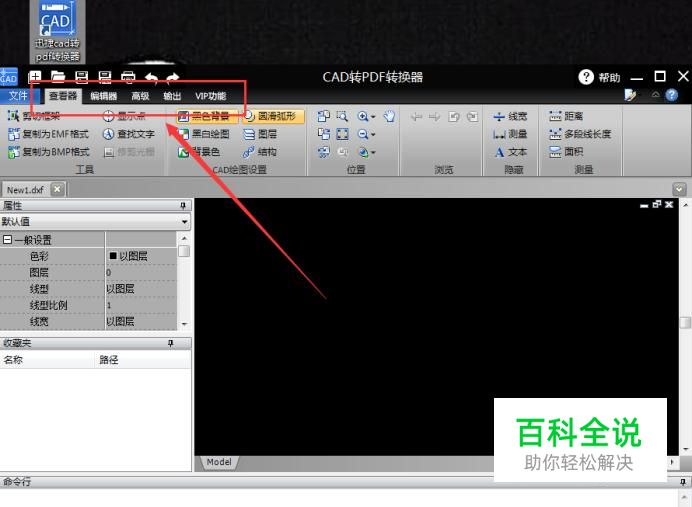Launch the 迅捷cad转pdf转换器 desktop shortcut

(x=57, y=31)
